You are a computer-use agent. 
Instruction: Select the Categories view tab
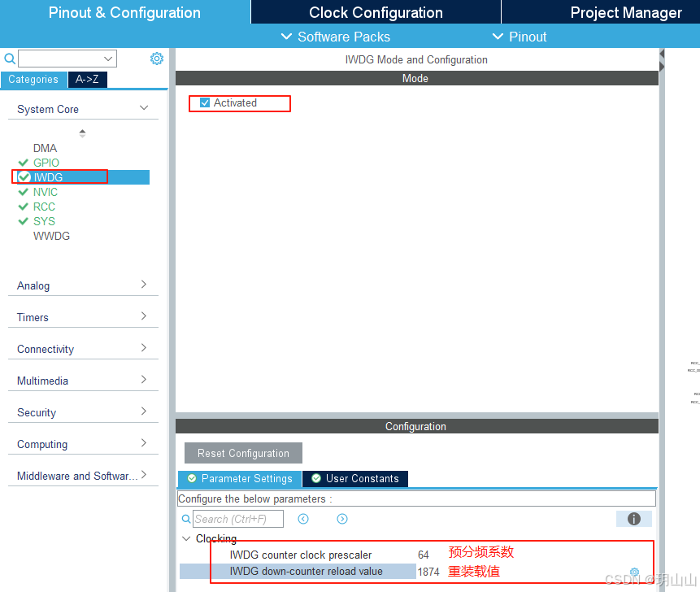point(33,80)
